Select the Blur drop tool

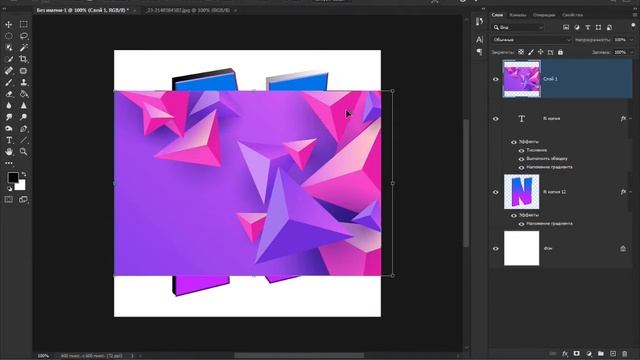9,105
